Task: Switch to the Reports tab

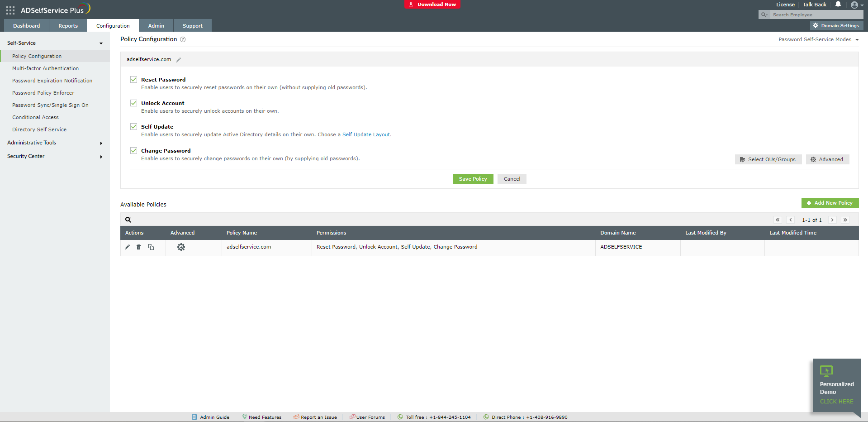Action: tap(68, 26)
